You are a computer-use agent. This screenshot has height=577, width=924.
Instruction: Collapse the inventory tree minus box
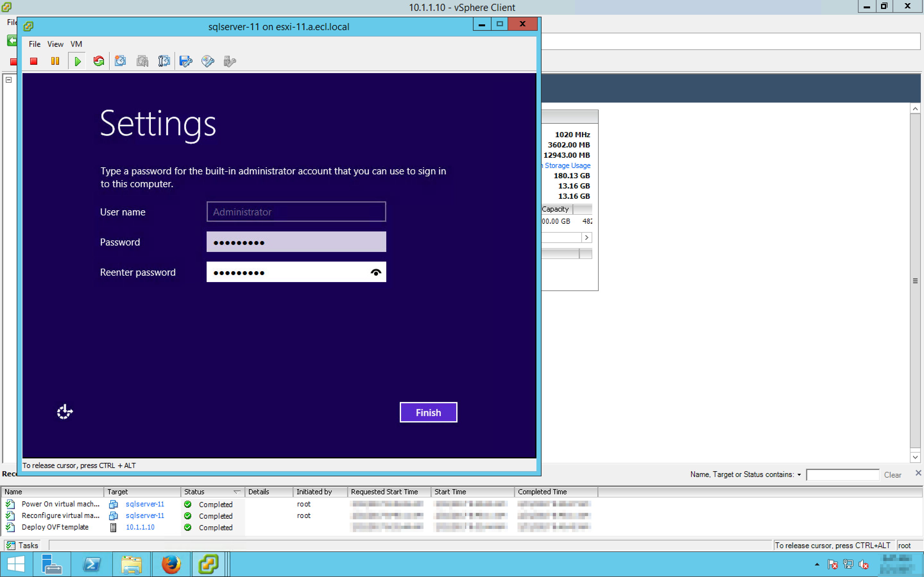tap(9, 80)
